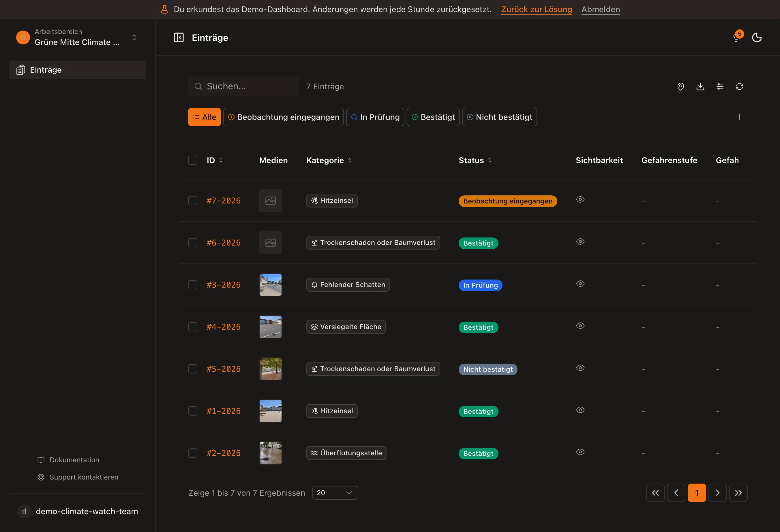The image size is (780, 532).
Task: Click Abmelden link in banner
Action: [x=601, y=10]
